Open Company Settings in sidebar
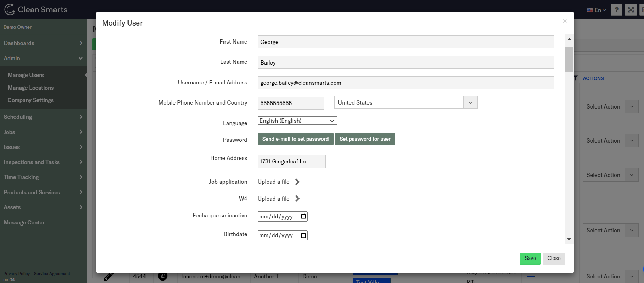This screenshot has height=283, width=644. pos(31,100)
